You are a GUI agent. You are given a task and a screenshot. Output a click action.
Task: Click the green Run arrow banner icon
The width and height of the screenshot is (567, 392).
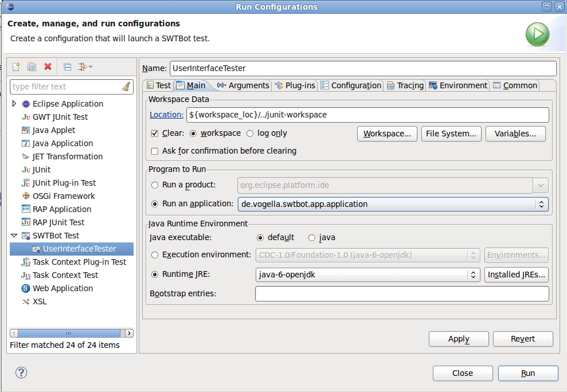537,34
